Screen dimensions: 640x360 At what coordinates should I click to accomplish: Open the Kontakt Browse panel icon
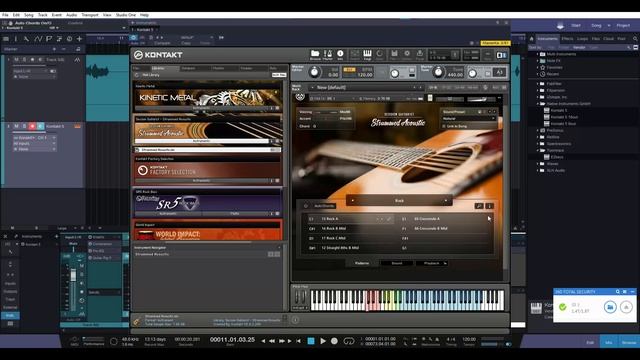[315, 55]
